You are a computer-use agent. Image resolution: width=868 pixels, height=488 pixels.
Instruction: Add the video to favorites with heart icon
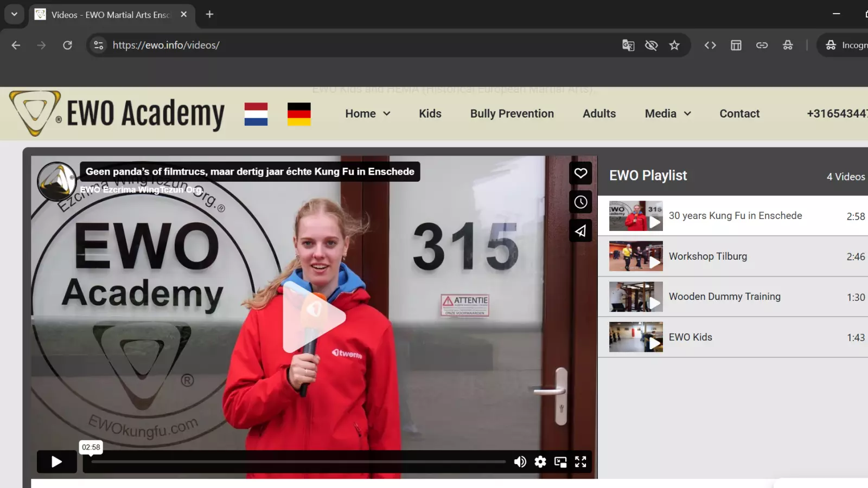coord(580,173)
